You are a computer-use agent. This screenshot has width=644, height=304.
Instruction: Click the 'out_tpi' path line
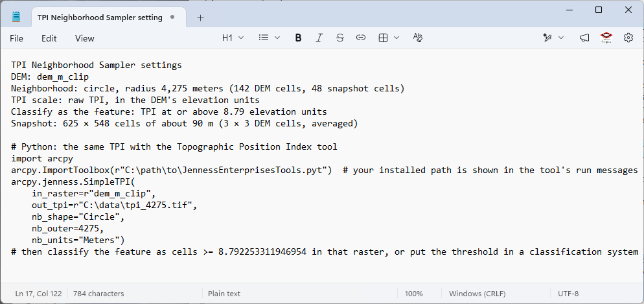pyautogui.click(x=115, y=205)
